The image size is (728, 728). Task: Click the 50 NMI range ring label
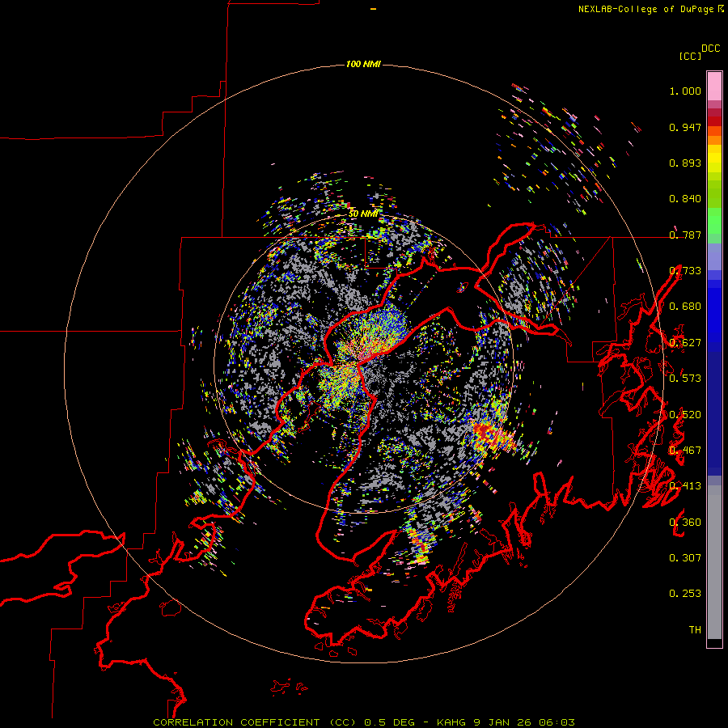click(363, 214)
